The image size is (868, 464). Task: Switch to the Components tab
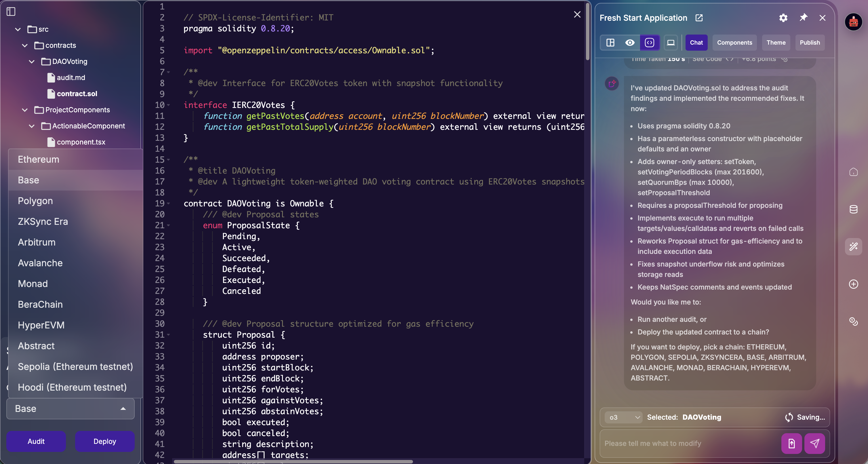pos(734,43)
